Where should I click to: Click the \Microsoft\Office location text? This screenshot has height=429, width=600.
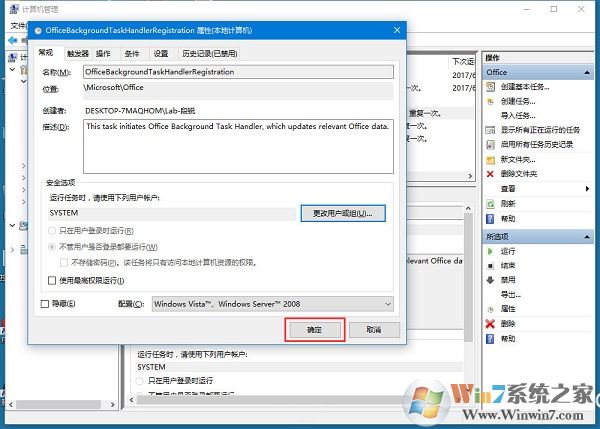pos(114,88)
